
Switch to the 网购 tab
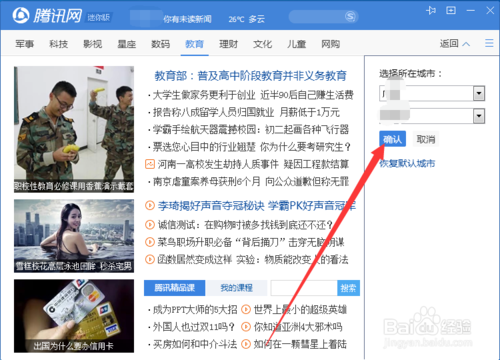[x=330, y=44]
